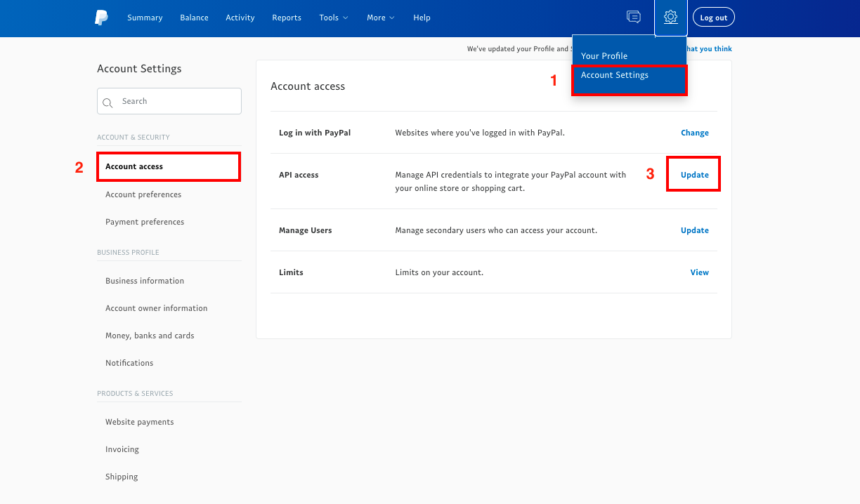Click View for Limits

click(x=700, y=272)
